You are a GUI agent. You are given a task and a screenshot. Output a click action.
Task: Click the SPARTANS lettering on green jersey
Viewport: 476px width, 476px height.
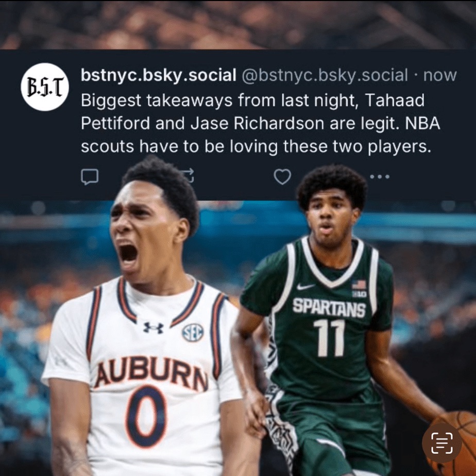point(329,308)
